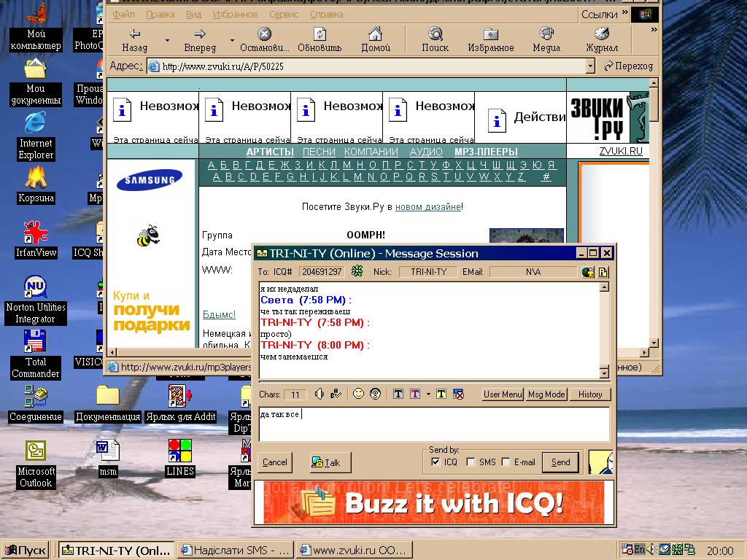This screenshot has width=747, height=560.
Task: Open the Правка menu
Action: tap(160, 15)
